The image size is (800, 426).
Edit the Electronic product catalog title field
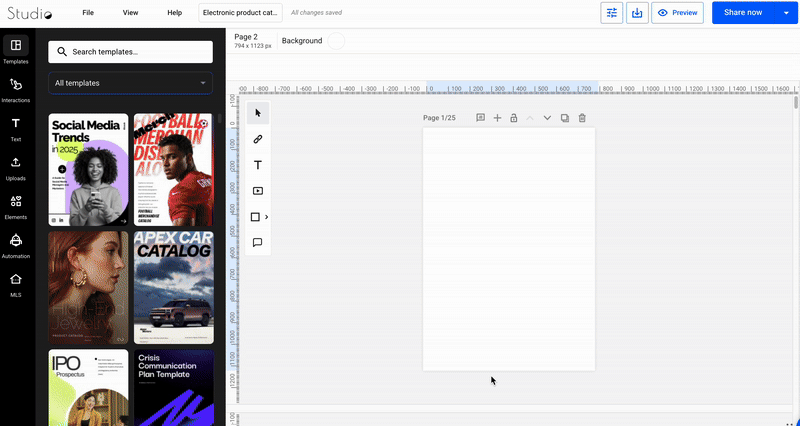[x=240, y=13]
